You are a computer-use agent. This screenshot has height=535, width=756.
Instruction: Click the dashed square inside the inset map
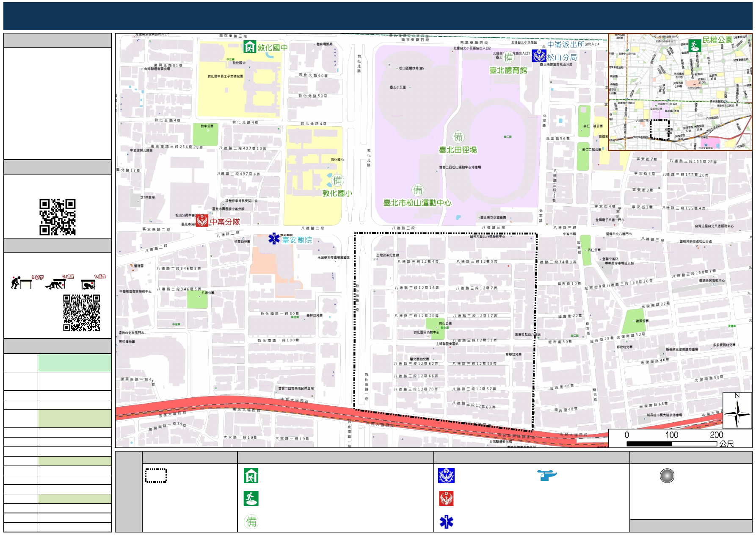click(x=660, y=130)
